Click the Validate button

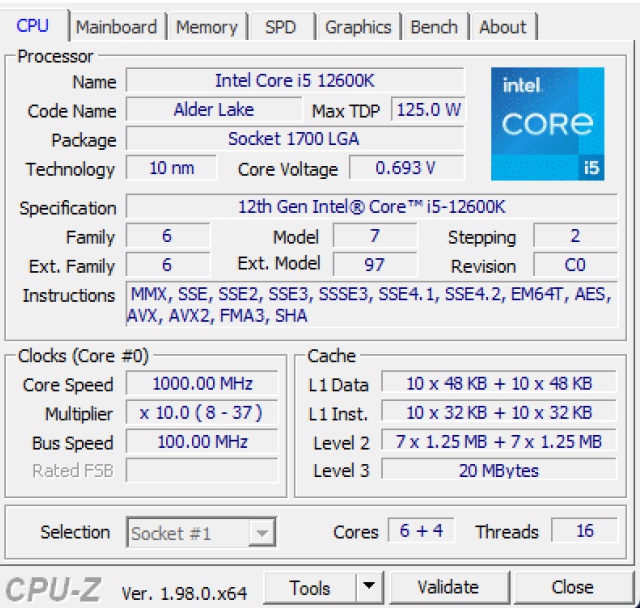coord(449,588)
